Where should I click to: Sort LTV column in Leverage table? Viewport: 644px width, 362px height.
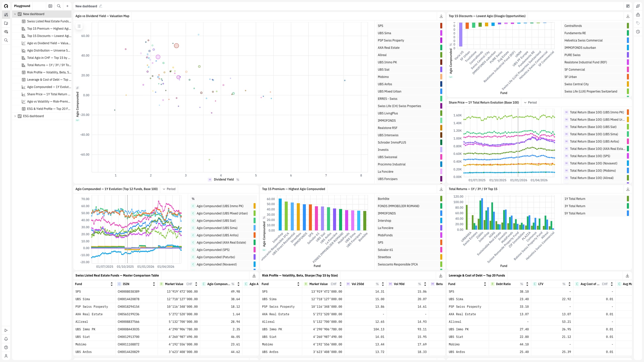[x=570, y=284]
